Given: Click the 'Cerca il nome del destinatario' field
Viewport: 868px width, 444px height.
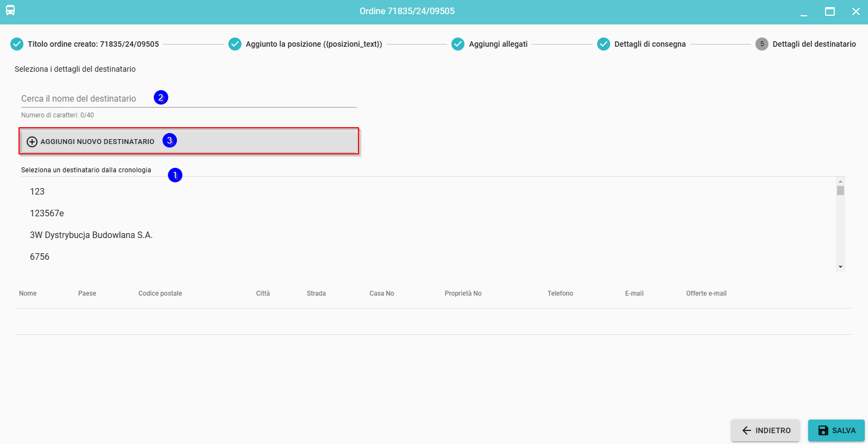Looking at the screenshot, I should coord(87,99).
